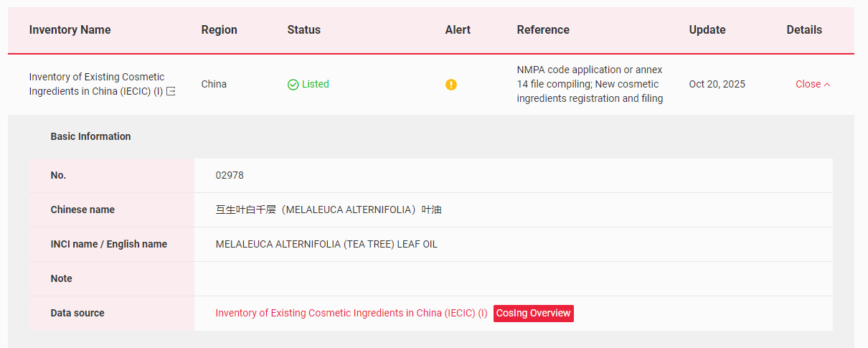
Task: Click the Oct 20, 2025 update date
Action: tap(717, 85)
